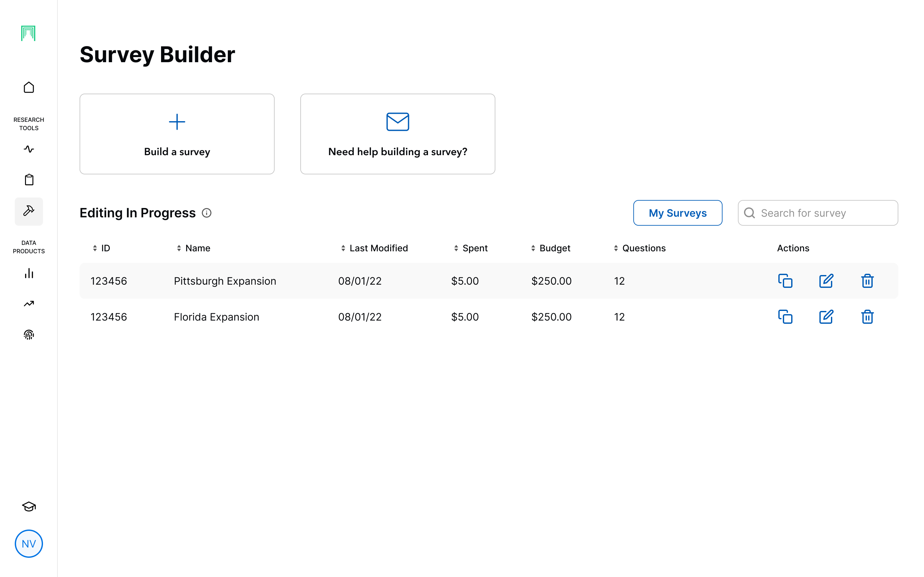Click the graduation cap learning icon
Screen dimensions: 924x577
[29, 506]
